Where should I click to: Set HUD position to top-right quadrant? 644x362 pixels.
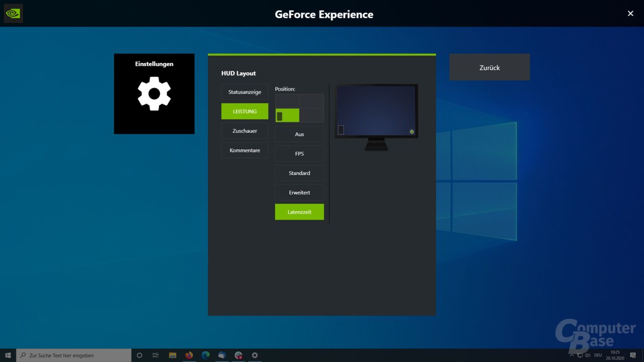(x=312, y=101)
